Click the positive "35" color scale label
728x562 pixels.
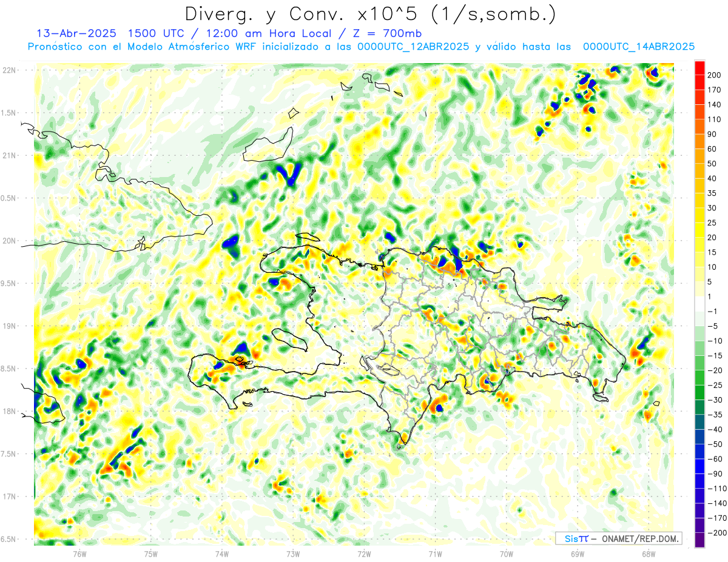click(713, 193)
